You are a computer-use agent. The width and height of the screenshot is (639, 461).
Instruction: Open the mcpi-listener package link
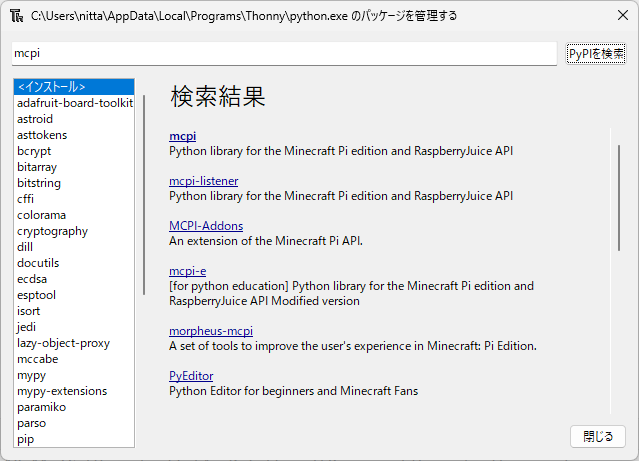point(204,181)
